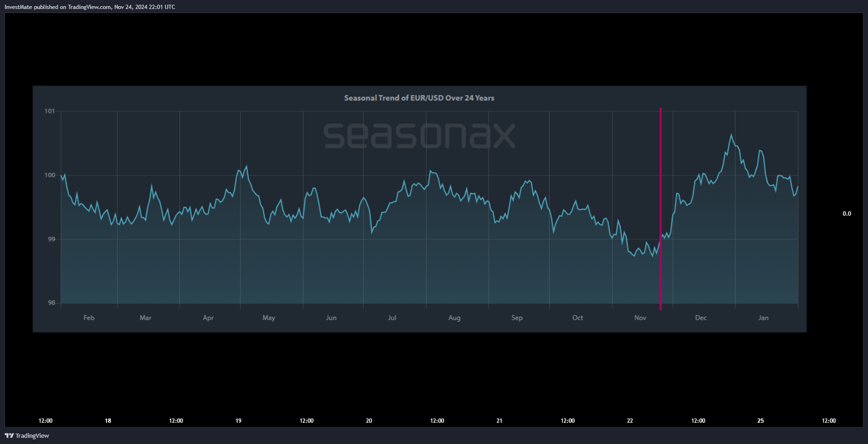Click the 22 date on time axis
The width and height of the screenshot is (868, 444).
630,421
